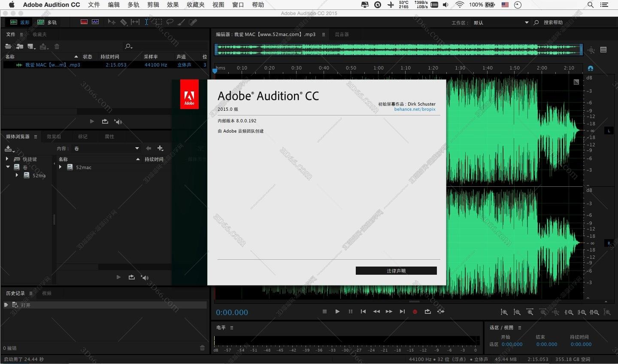The height and width of the screenshot is (364, 618).
Task: Expand the 快捷键 tree item
Action: coord(7,159)
